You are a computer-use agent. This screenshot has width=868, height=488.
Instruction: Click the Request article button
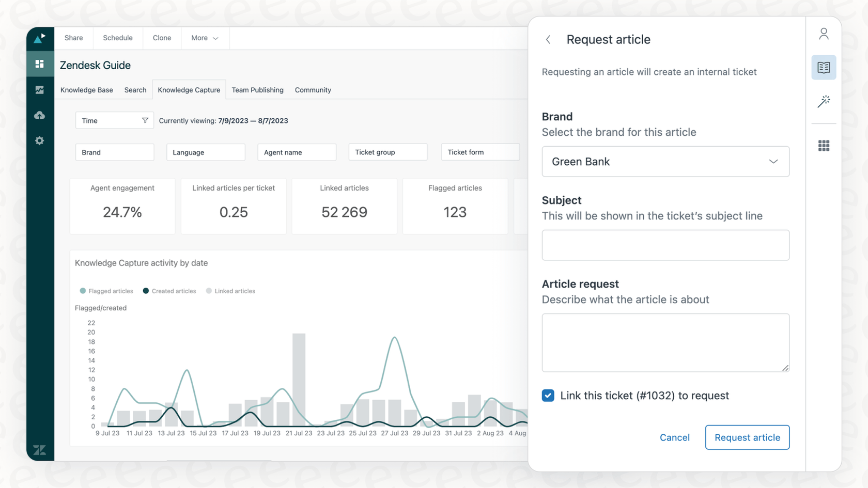(x=747, y=437)
